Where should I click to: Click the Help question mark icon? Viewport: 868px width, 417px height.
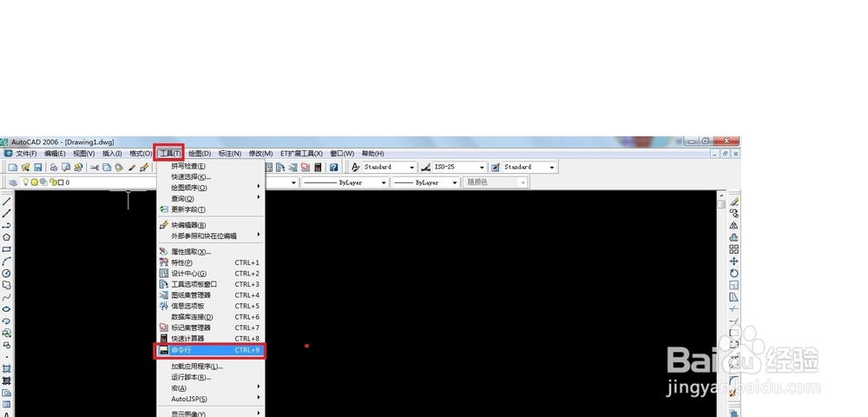tap(334, 168)
